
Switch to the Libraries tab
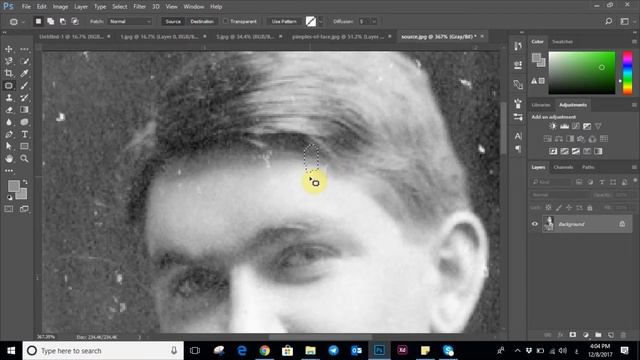541,105
